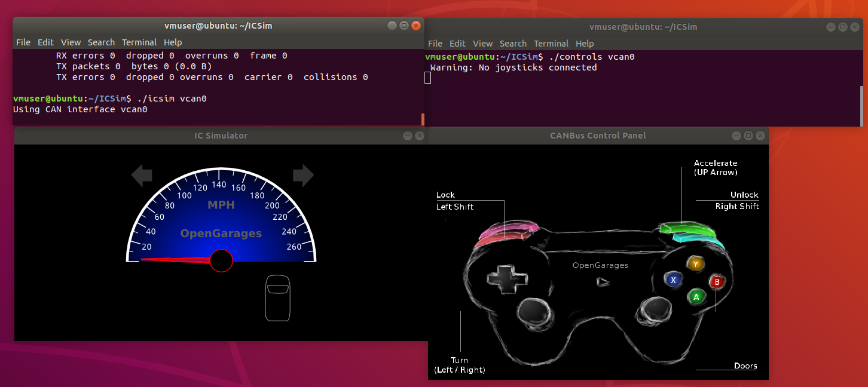This screenshot has width=868, height=387.
Task: Click the 140 mark on the speedometer
Action: [219, 185]
